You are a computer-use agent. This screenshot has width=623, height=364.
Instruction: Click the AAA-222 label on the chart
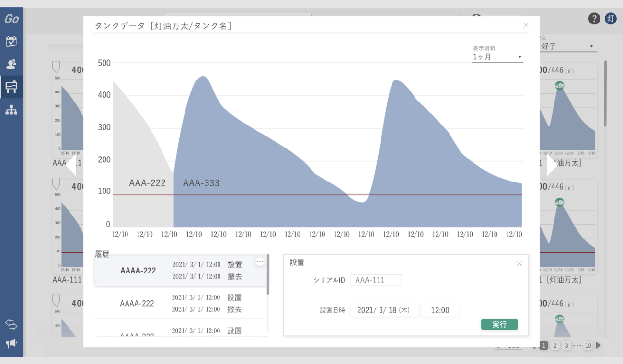[x=147, y=183]
